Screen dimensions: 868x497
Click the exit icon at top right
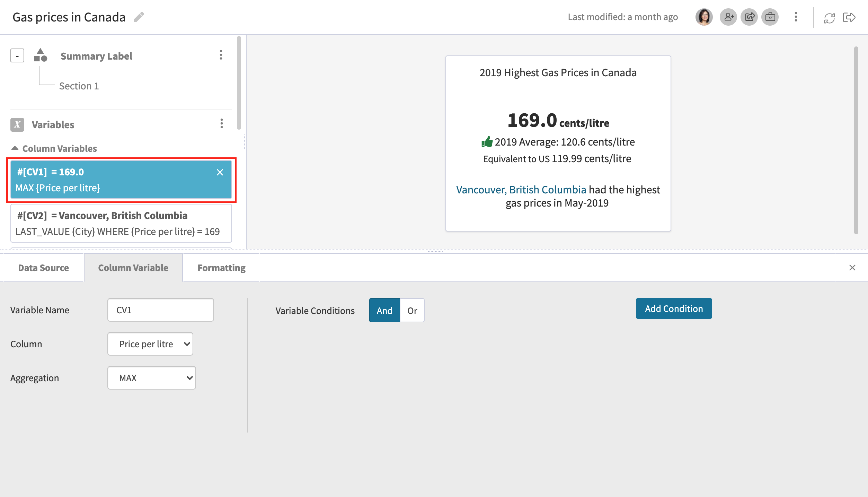[x=849, y=17]
